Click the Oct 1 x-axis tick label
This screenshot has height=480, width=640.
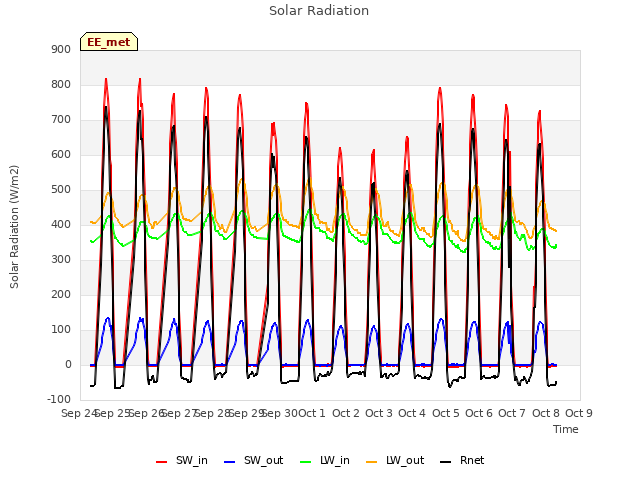tap(312, 413)
